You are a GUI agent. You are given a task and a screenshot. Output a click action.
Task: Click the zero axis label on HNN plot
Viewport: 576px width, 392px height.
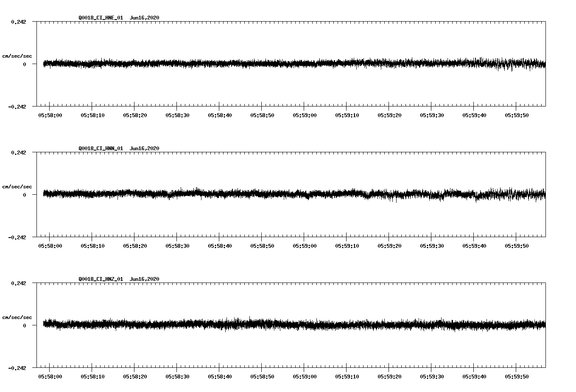[25, 195]
